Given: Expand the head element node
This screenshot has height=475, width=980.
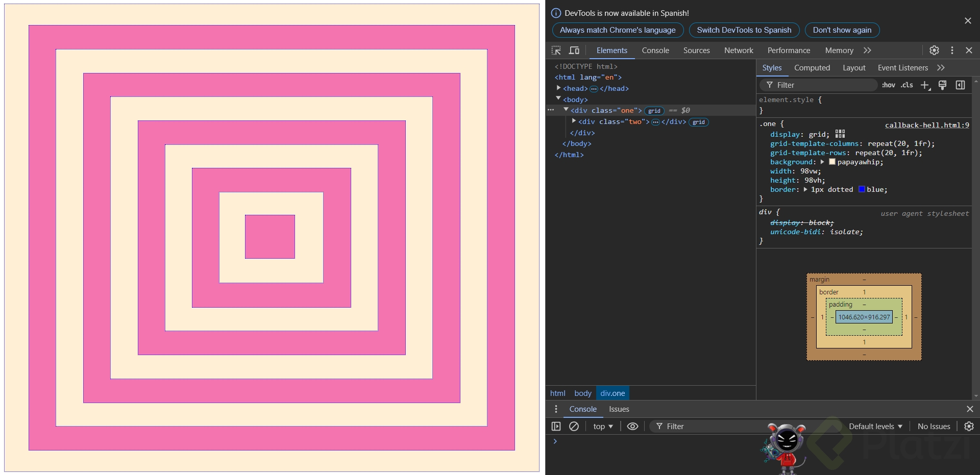Looking at the screenshot, I should [x=559, y=88].
